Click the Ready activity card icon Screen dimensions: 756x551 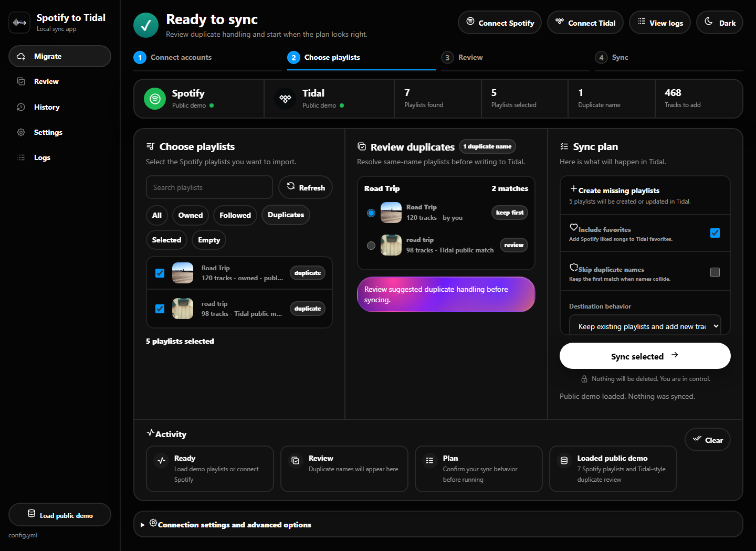click(x=162, y=460)
